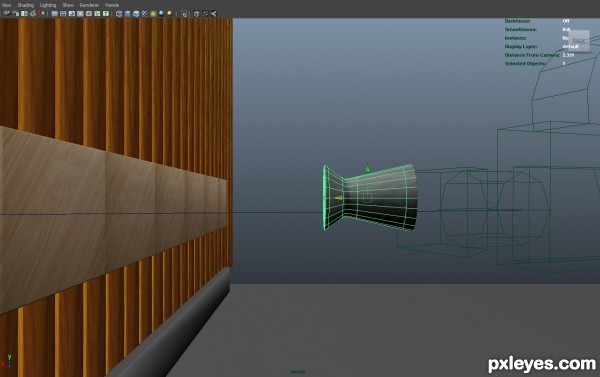Viewport: 600px width, 377px height.
Task: Click the Backfaces HUD label
Action: (517, 21)
